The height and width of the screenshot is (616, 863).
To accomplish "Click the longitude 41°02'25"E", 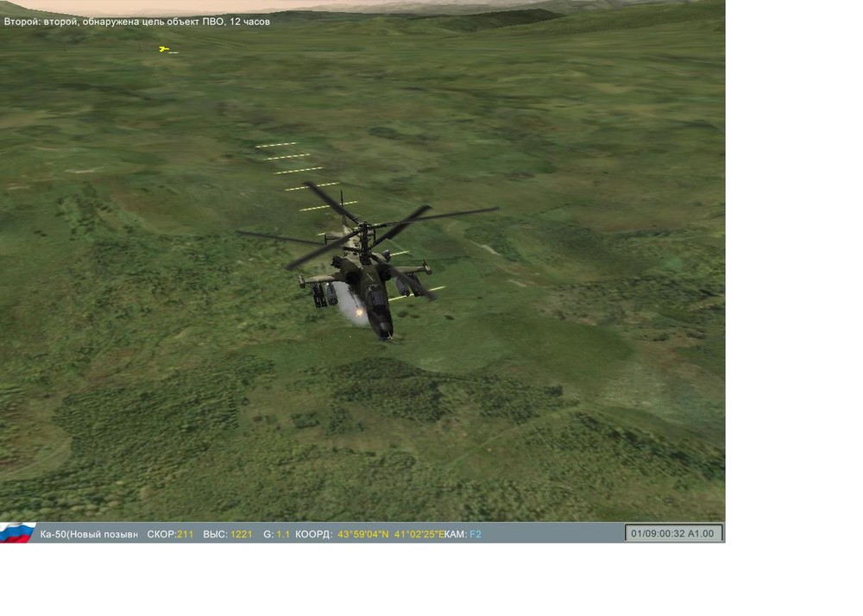I will (419, 534).
